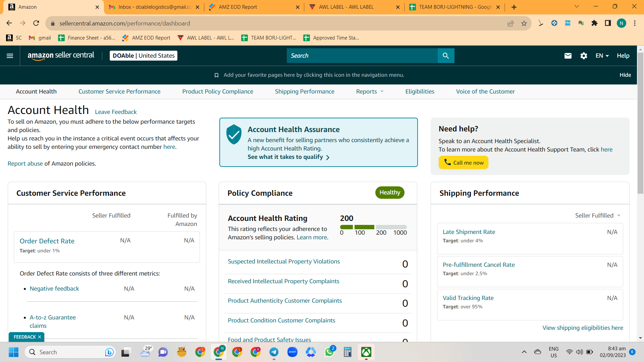This screenshot has width=644, height=362.
Task: Expand the Reports dropdown menu
Action: tap(370, 92)
